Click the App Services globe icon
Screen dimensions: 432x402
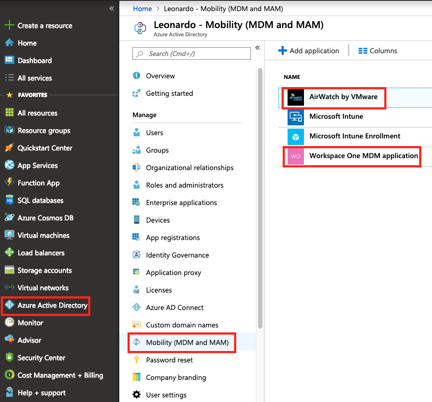pyautogui.click(x=9, y=165)
